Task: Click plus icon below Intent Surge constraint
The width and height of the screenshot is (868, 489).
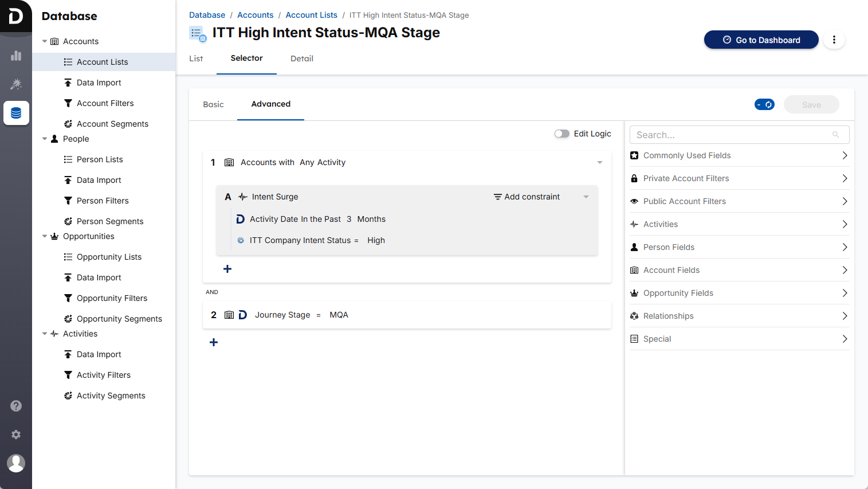Action: pyautogui.click(x=227, y=269)
